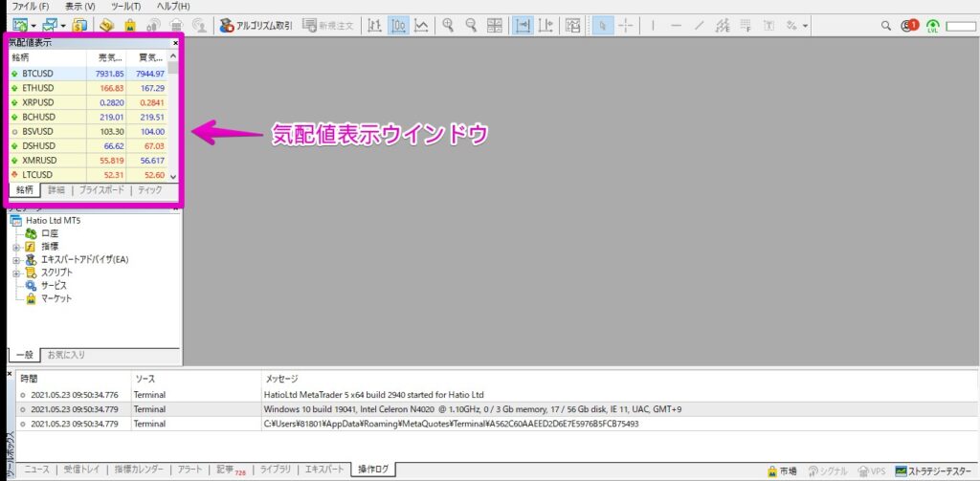Select the crosshair cursor tool
This screenshot has width=980, height=481.
coord(626,25)
